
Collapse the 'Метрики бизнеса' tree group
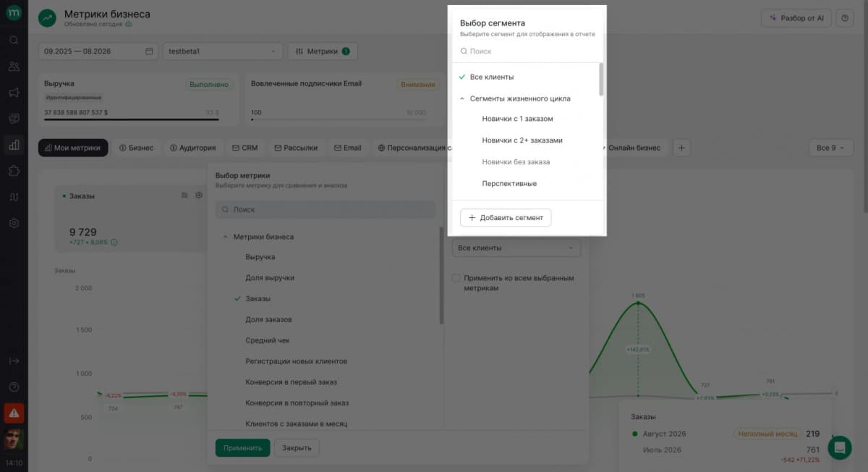(226, 237)
